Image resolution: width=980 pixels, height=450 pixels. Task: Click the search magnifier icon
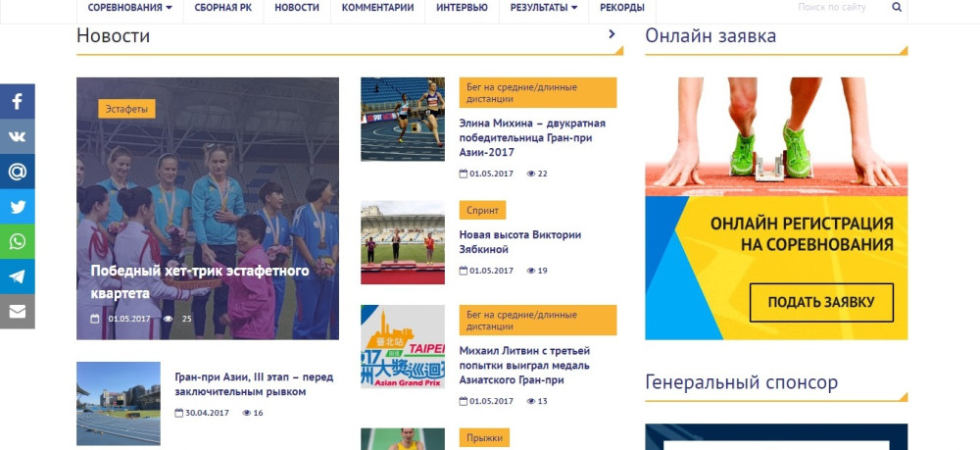coord(897,8)
